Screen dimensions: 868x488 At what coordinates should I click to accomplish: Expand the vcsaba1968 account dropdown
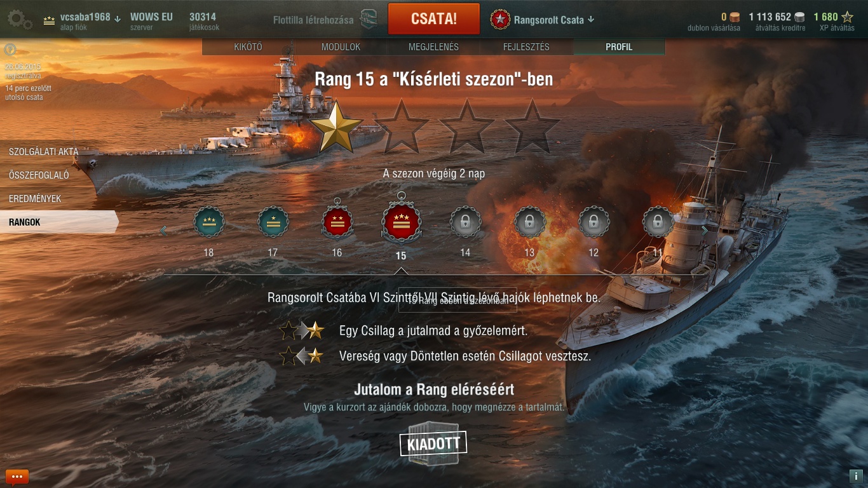click(x=118, y=18)
